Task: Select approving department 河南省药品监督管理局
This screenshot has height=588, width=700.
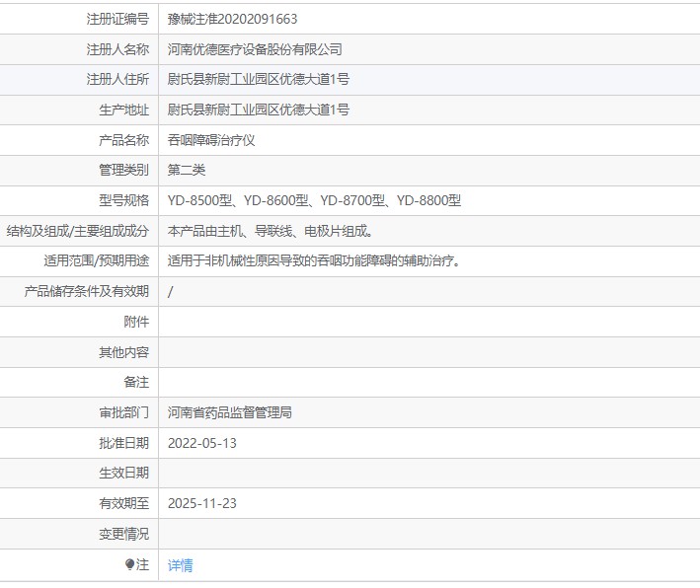Action: coord(229,412)
